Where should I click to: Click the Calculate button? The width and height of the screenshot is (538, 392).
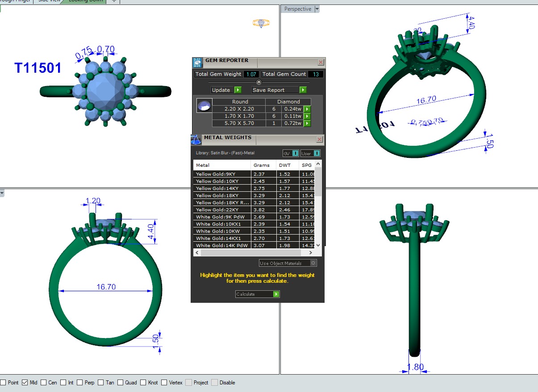coord(258,294)
